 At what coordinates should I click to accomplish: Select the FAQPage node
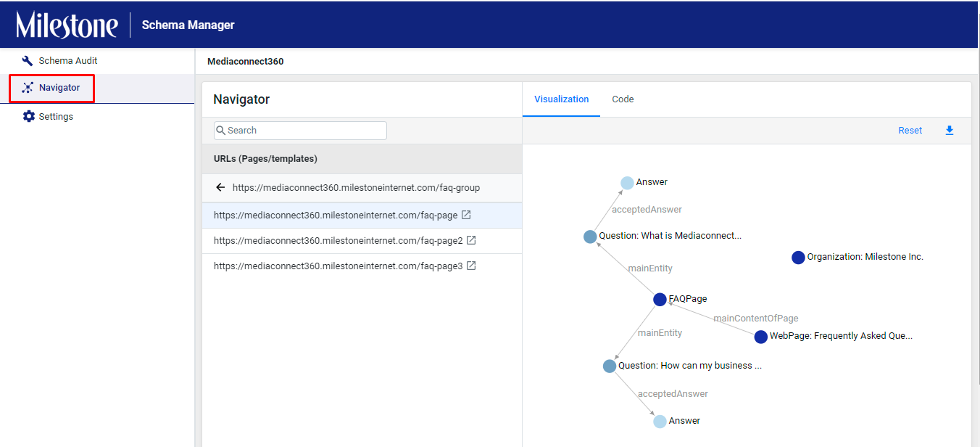(x=660, y=299)
